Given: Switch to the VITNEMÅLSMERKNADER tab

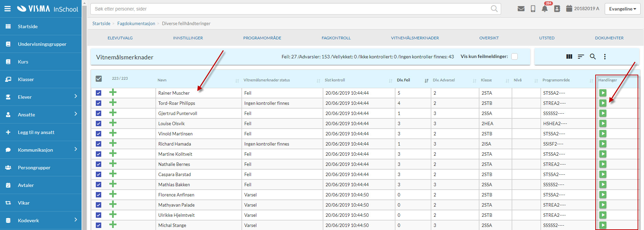Looking at the screenshot, I should (415, 38).
